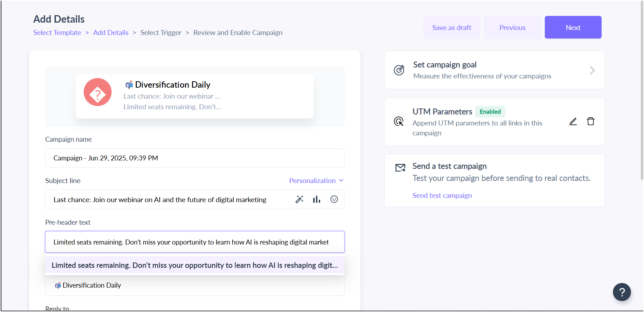Click the email preview card

coord(195,96)
